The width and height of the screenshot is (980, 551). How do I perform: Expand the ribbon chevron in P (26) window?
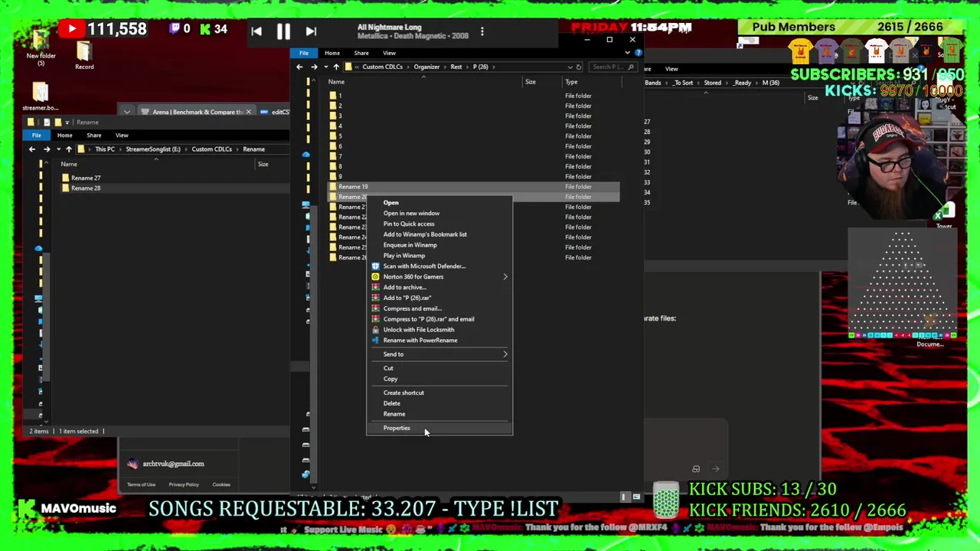point(628,53)
